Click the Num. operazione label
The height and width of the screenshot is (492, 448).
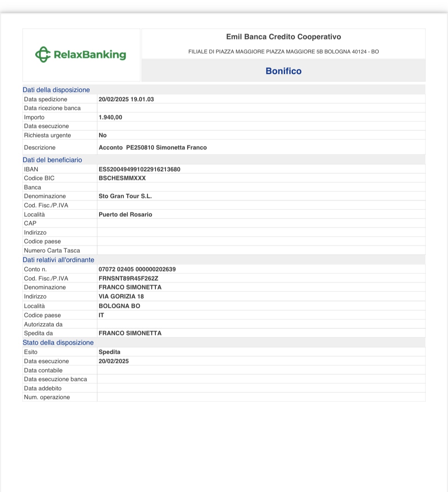[47, 397]
